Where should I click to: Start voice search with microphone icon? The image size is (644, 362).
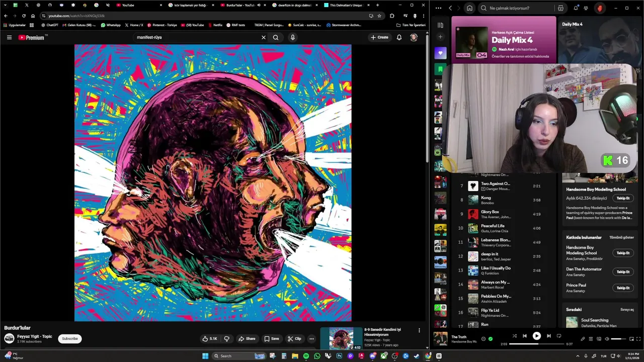(x=292, y=37)
